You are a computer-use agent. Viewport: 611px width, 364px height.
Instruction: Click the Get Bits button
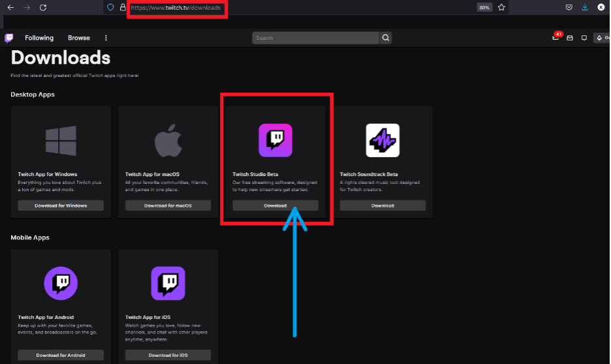coord(602,38)
